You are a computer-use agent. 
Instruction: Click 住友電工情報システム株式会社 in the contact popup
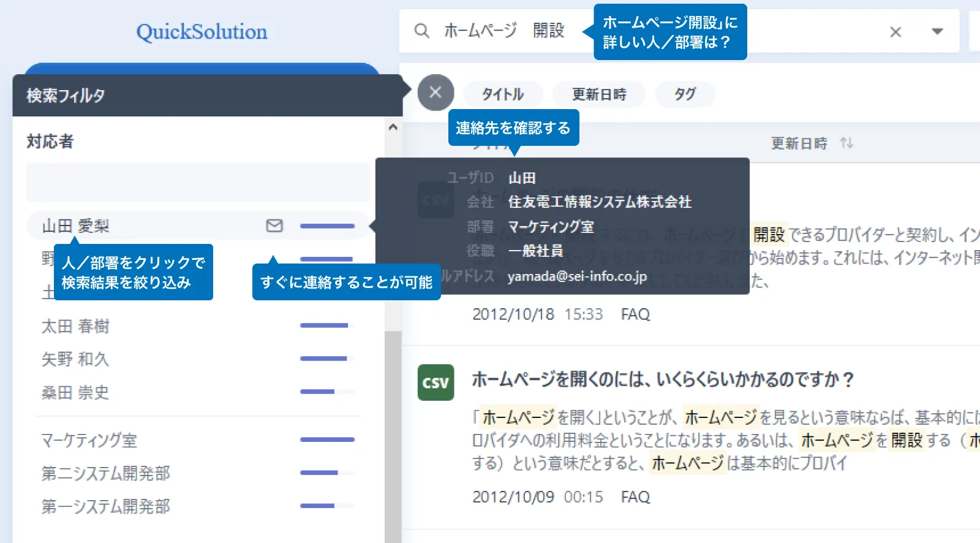[x=600, y=202]
